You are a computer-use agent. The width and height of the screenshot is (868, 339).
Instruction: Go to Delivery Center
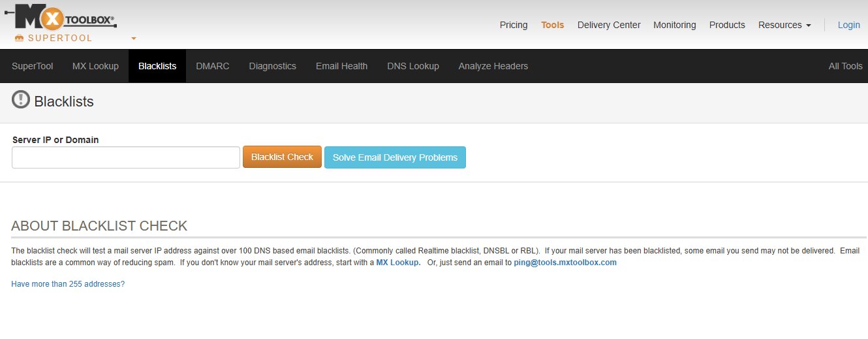click(x=609, y=25)
